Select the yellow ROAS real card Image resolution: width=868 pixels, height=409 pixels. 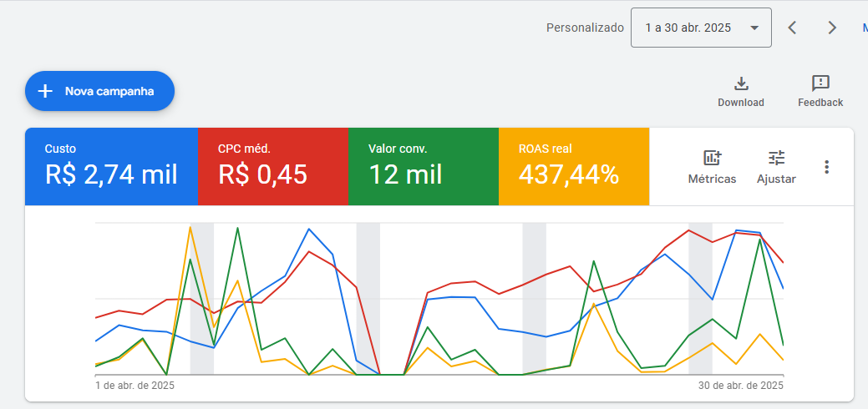click(x=573, y=166)
